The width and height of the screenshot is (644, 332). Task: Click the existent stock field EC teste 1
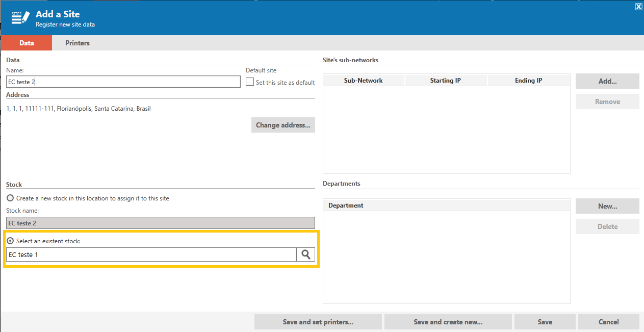(151, 254)
